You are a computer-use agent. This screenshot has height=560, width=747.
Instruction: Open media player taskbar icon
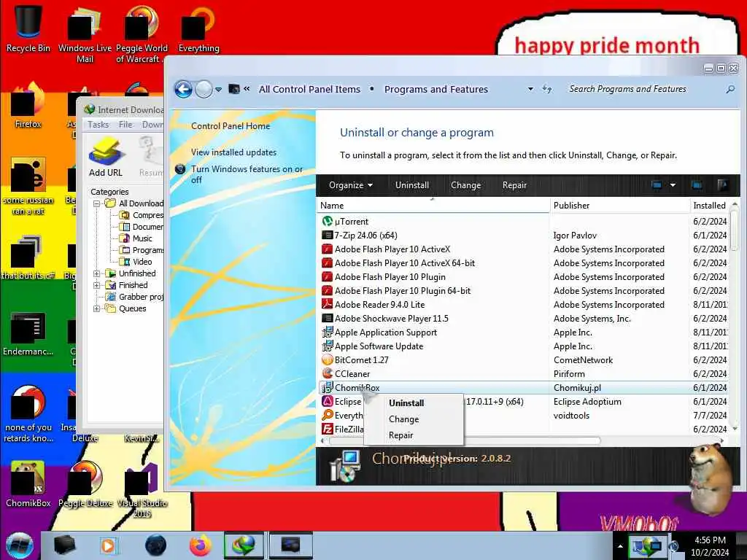coord(108,545)
